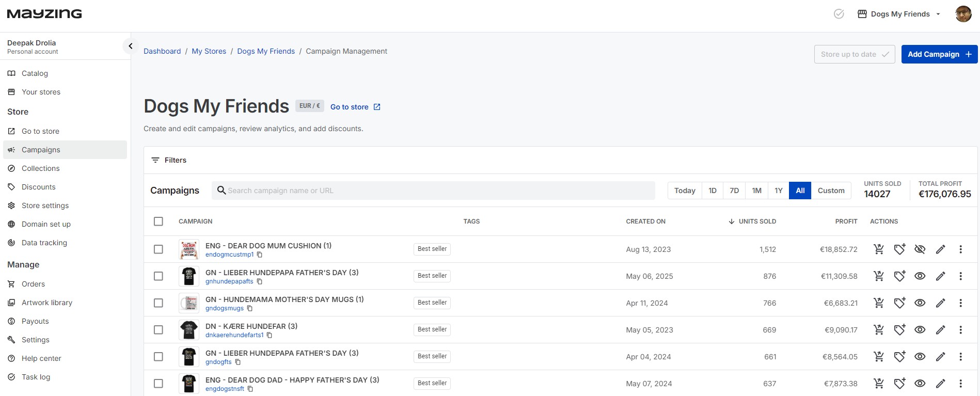The image size is (980, 396).
Task: Open three-dot menu for gnhundepapafts row
Action: point(960,276)
